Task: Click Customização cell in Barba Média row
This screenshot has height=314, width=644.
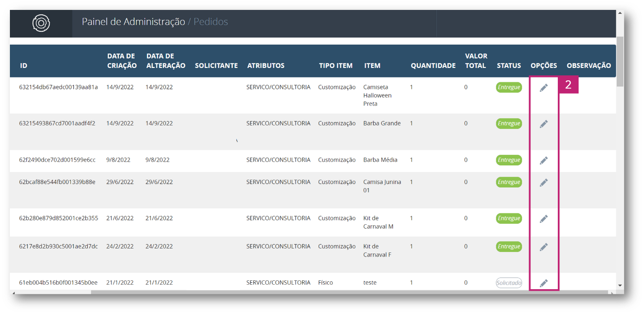Action: [x=337, y=160]
